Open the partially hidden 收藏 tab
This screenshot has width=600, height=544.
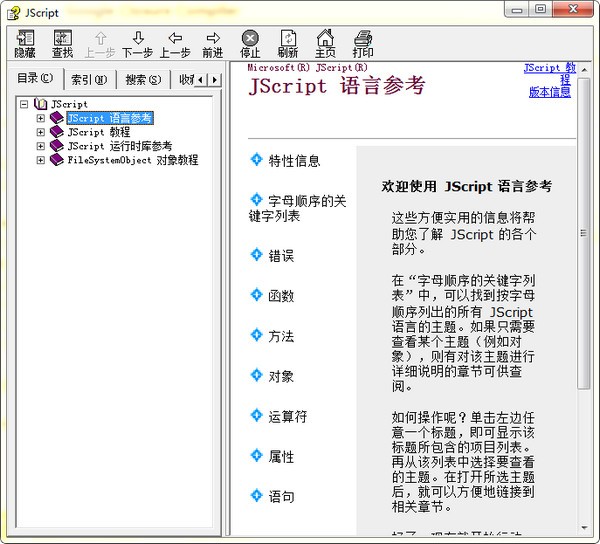[186, 80]
